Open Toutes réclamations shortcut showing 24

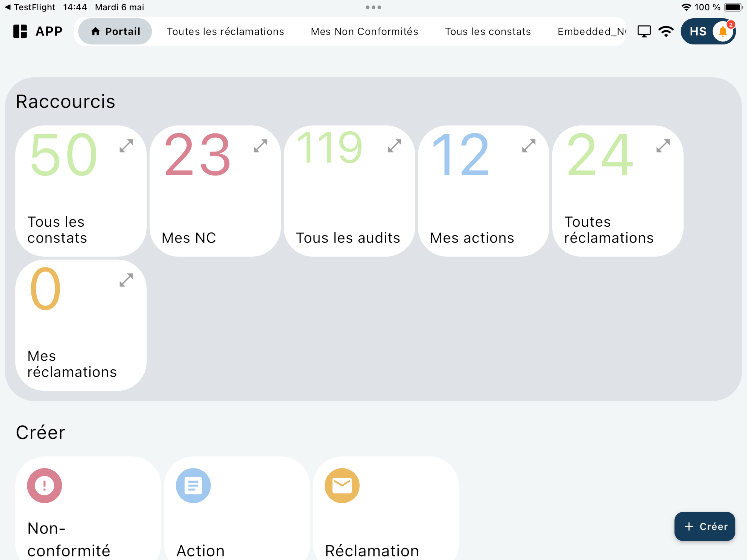tap(618, 191)
